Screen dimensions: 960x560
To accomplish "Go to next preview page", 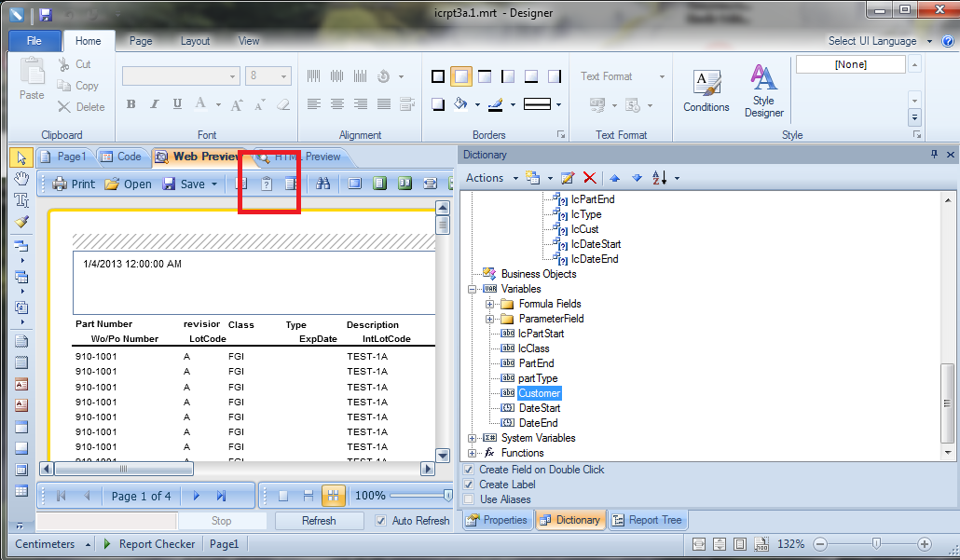I will (196, 496).
